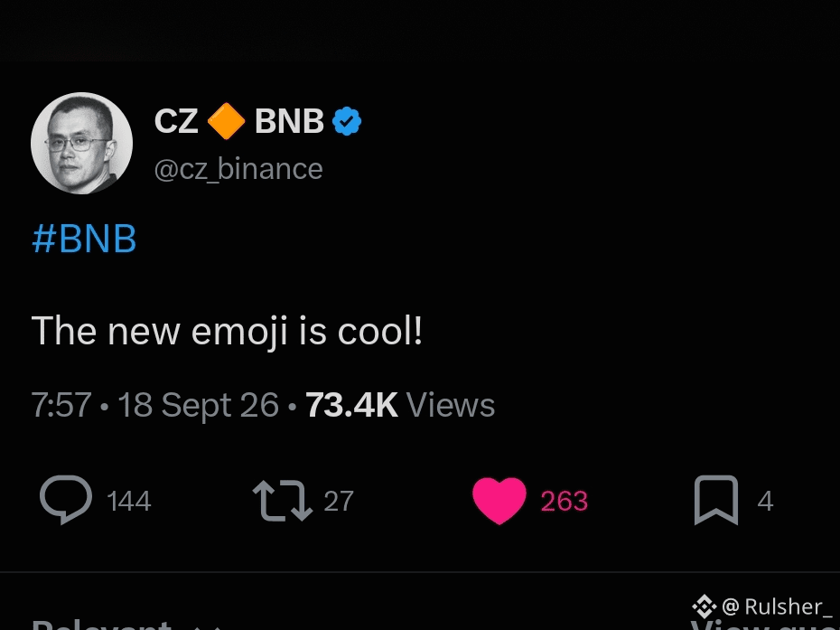The height and width of the screenshot is (630, 840).
Task: Open the @cz_binance handle
Action: tap(238, 169)
